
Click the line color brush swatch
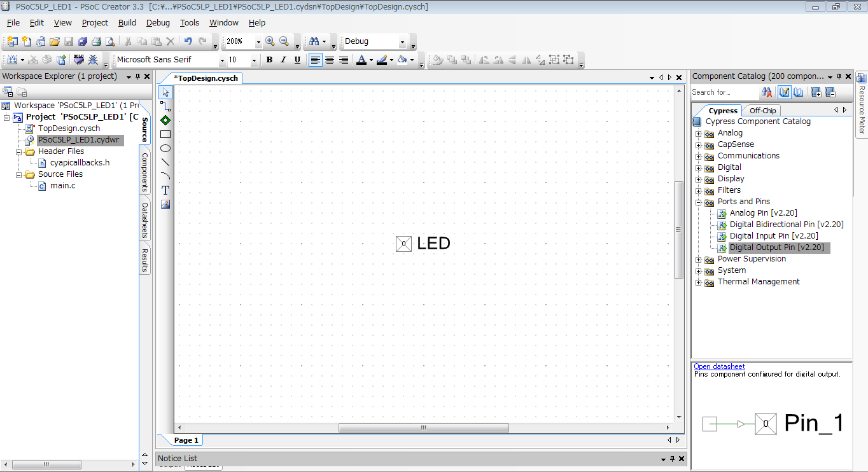click(x=381, y=60)
